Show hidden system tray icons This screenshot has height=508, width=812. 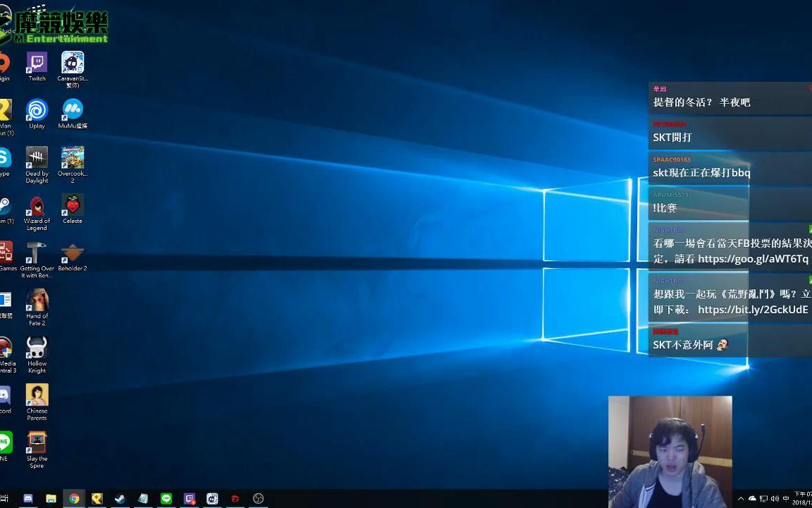pos(741,499)
